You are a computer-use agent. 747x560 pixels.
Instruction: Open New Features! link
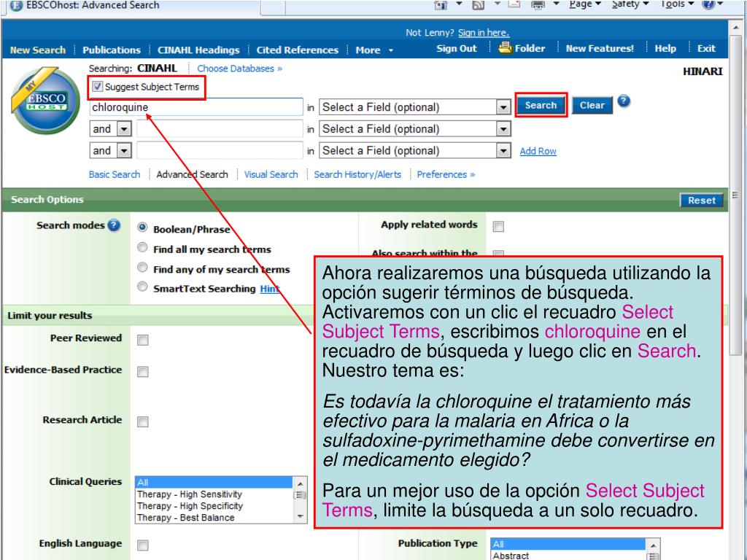point(600,48)
